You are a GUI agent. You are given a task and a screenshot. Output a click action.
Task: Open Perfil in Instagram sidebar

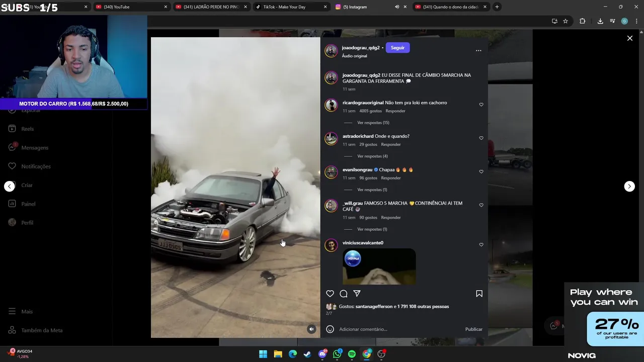(21, 223)
